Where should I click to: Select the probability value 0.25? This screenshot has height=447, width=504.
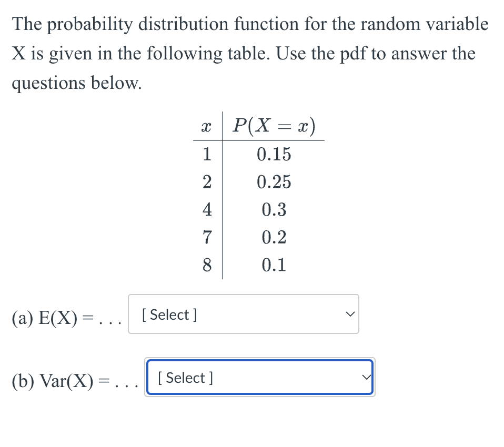click(x=274, y=182)
